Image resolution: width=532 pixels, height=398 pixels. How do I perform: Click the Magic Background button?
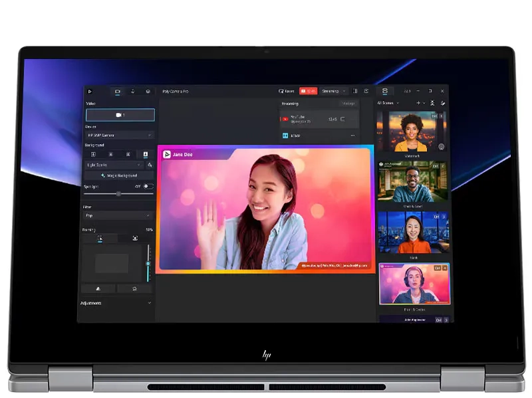point(119,175)
